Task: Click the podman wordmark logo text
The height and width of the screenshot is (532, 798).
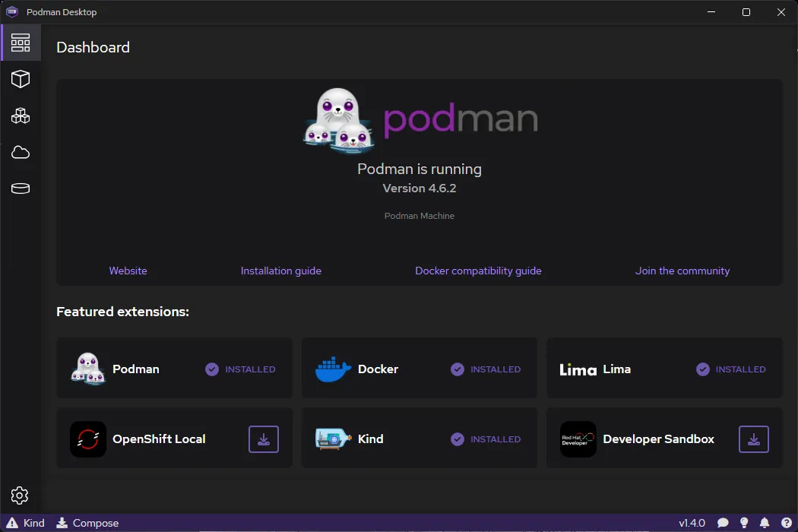Action: (x=461, y=121)
